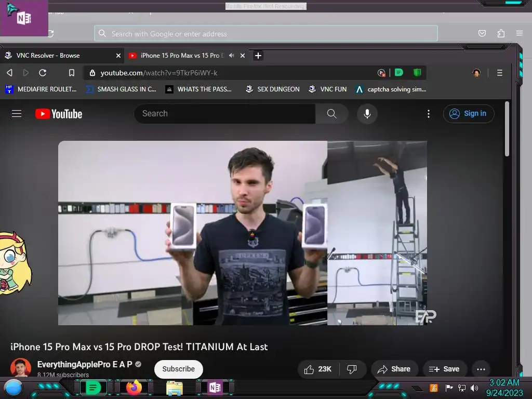Open the green shield extension icon
Screen dimensions: 532x399
417,72
